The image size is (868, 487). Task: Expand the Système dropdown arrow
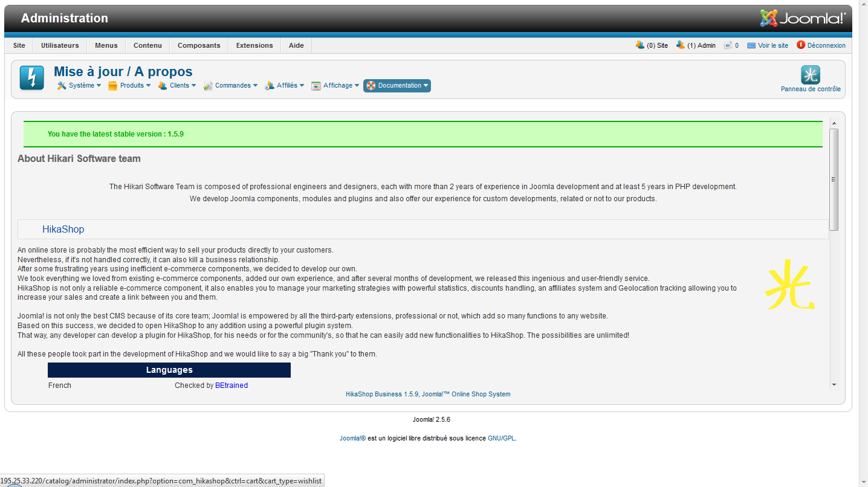click(x=99, y=86)
